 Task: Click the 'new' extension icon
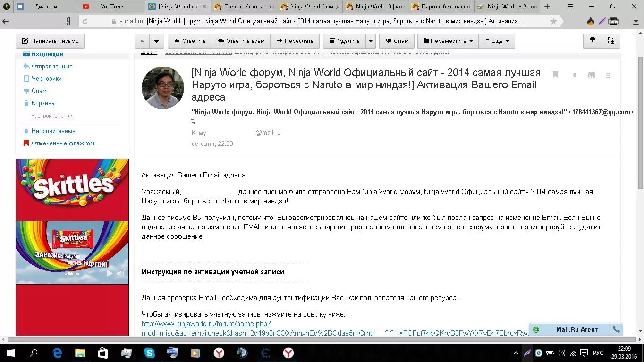pos(613,21)
